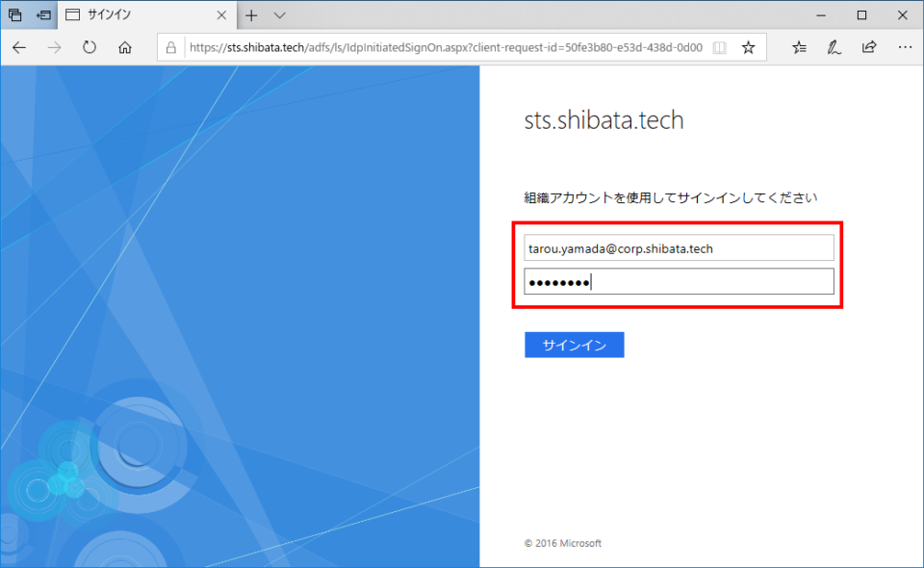Maximize the browser window
The image size is (924, 568).
861,15
